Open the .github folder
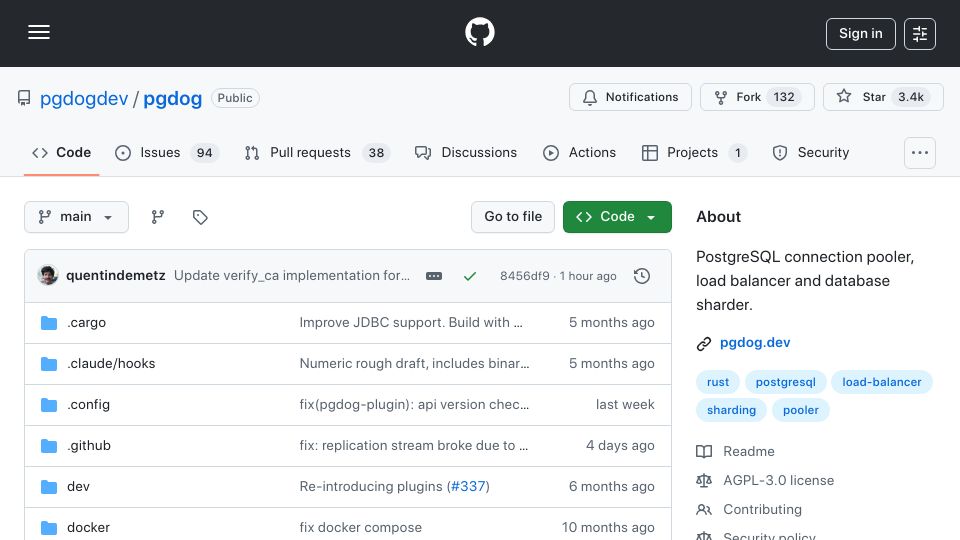This screenshot has width=960, height=540. point(89,446)
